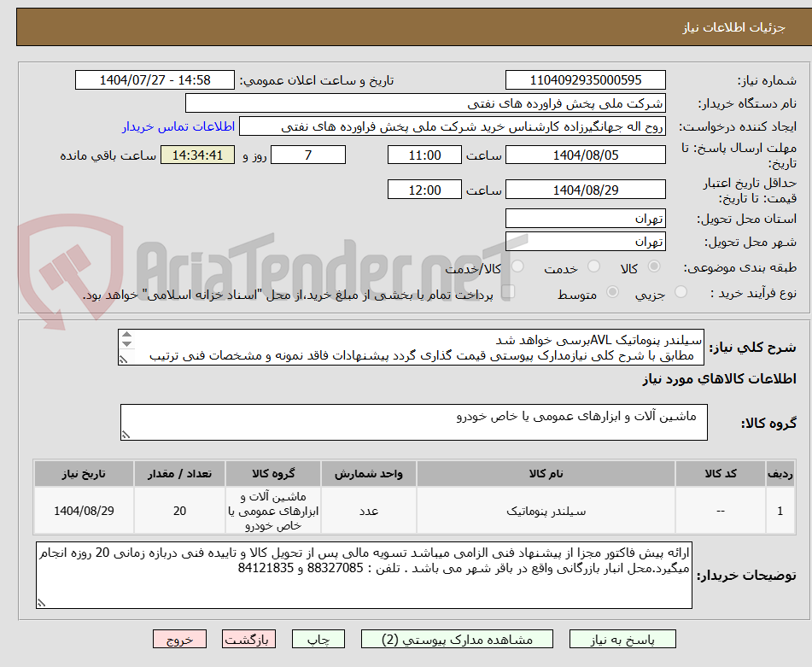Image resolution: width=812 pixels, height=667 pixels.
Task: Click the توضیحات خریدار text area
Action: point(364,576)
